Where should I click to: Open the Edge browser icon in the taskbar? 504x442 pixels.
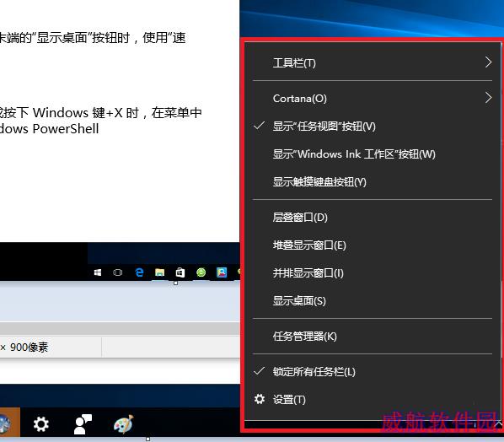point(139,272)
